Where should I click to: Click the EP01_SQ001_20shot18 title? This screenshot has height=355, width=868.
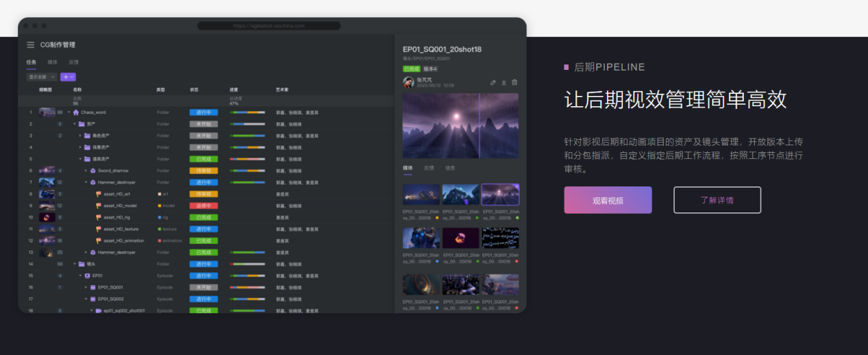pyautogui.click(x=442, y=49)
